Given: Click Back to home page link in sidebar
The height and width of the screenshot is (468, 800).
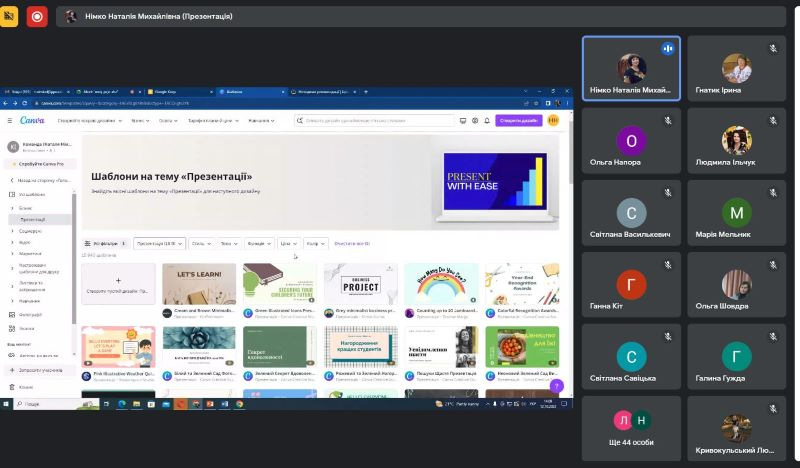Looking at the screenshot, I should (x=41, y=180).
